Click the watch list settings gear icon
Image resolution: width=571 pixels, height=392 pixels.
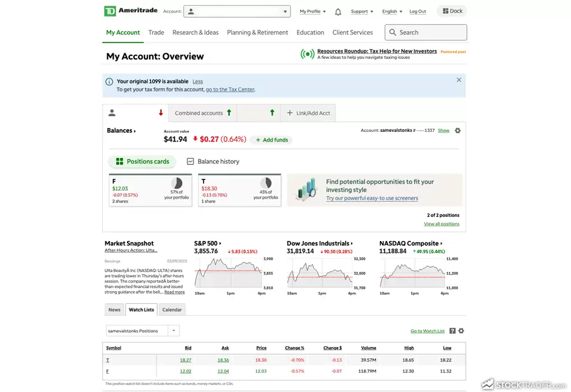(x=461, y=331)
